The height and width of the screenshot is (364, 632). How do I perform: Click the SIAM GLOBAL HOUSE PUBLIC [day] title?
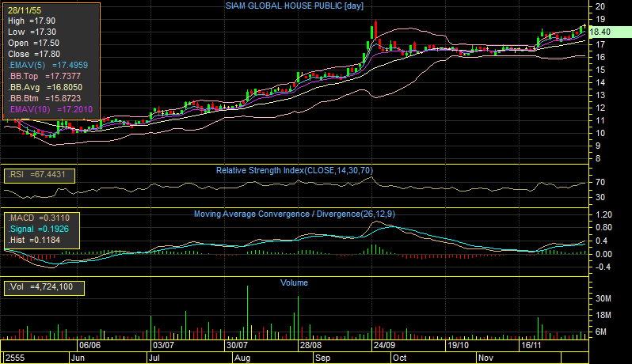295,6
